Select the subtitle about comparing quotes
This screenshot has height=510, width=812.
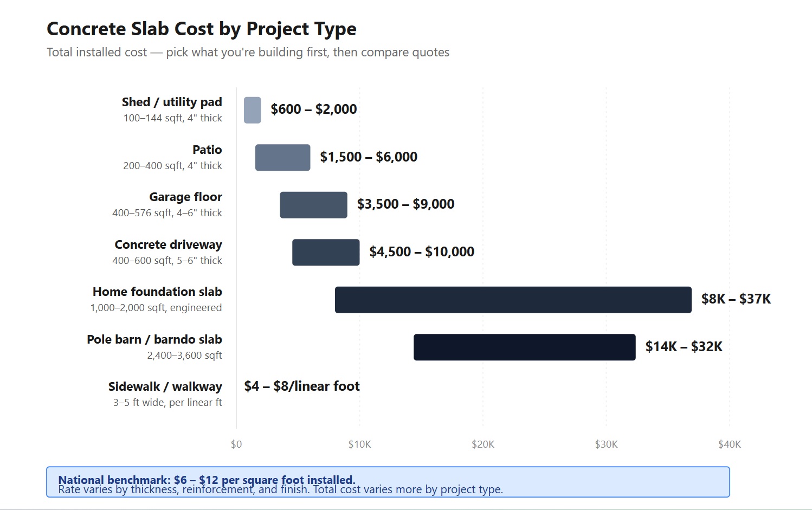[248, 52]
